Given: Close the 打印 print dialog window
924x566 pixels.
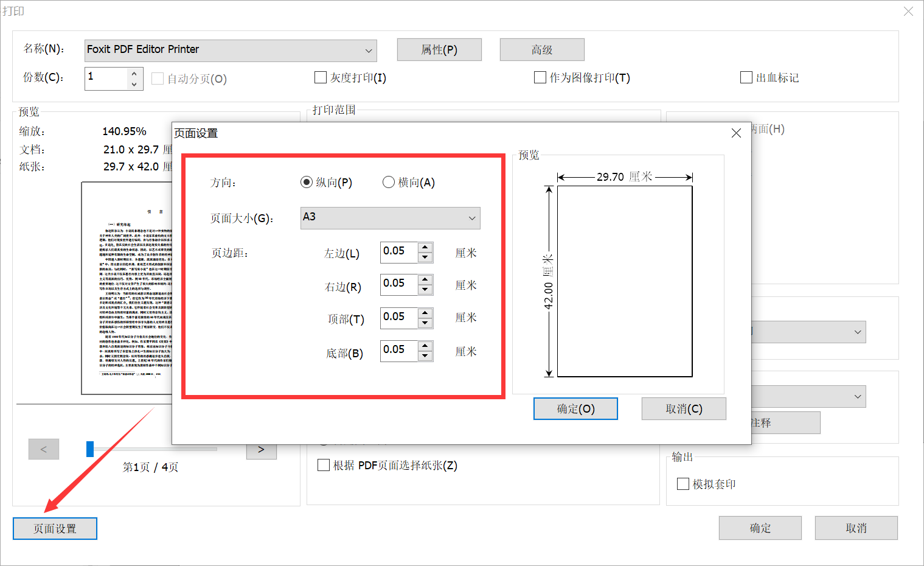Looking at the screenshot, I should tap(908, 12).
